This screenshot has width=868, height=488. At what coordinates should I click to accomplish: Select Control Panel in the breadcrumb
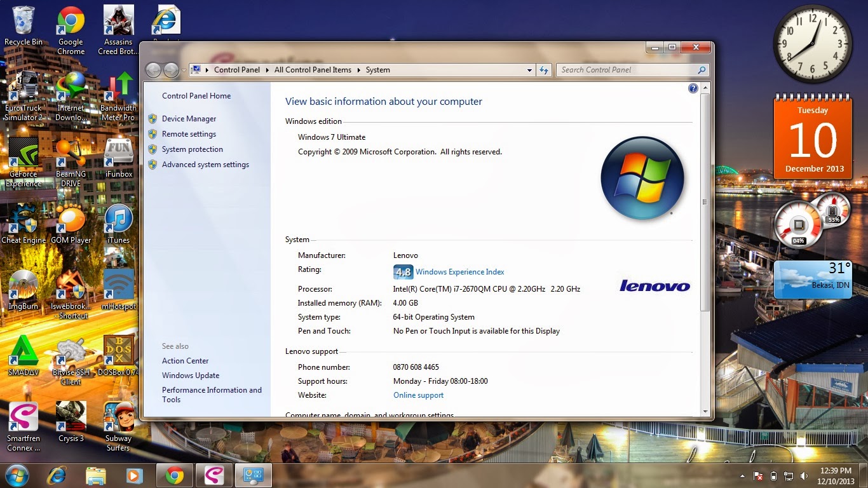237,70
